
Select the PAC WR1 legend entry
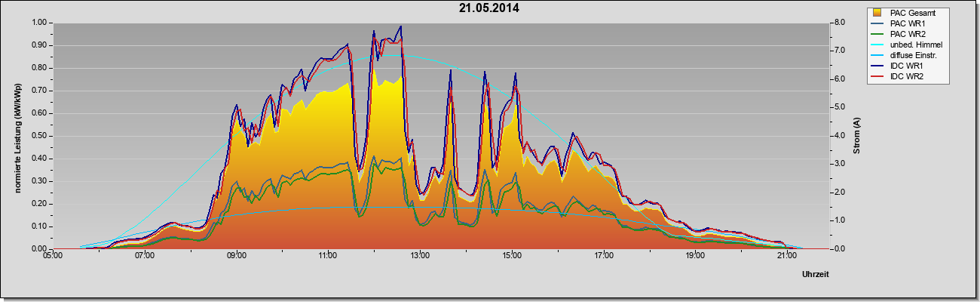click(x=905, y=23)
